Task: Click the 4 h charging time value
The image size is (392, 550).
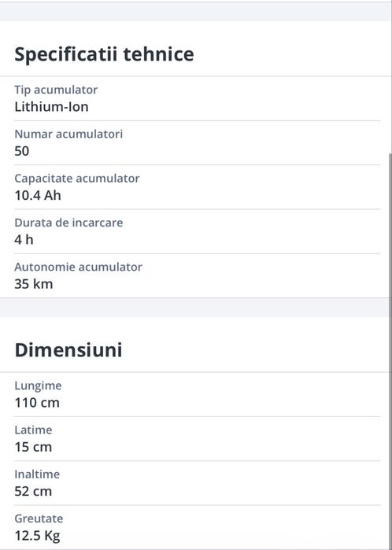Action: pyautogui.click(x=24, y=239)
